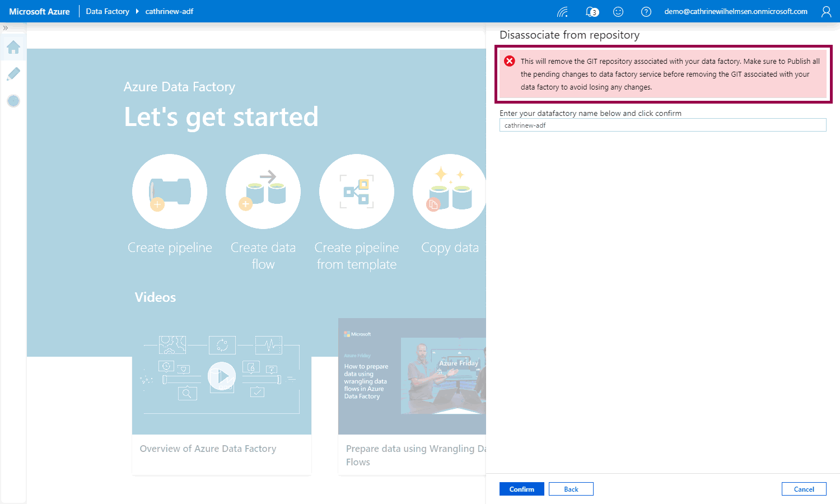Open the Monitor icon in sidebar
Screen dimensions: 840x504
click(13, 101)
